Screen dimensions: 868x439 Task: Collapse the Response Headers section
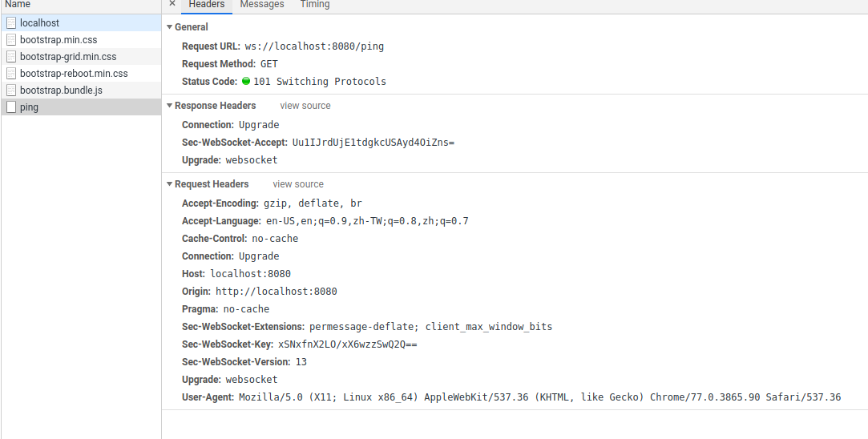tap(170, 106)
